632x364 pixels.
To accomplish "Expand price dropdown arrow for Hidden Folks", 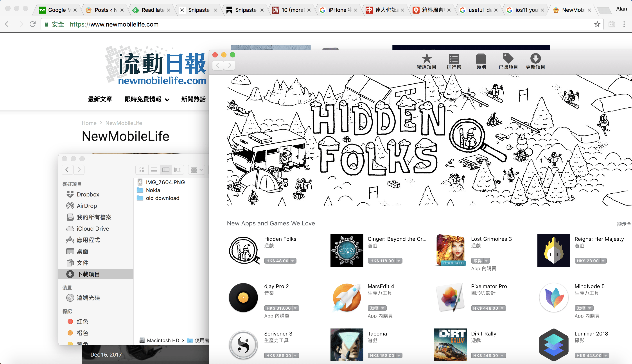I will tap(293, 261).
